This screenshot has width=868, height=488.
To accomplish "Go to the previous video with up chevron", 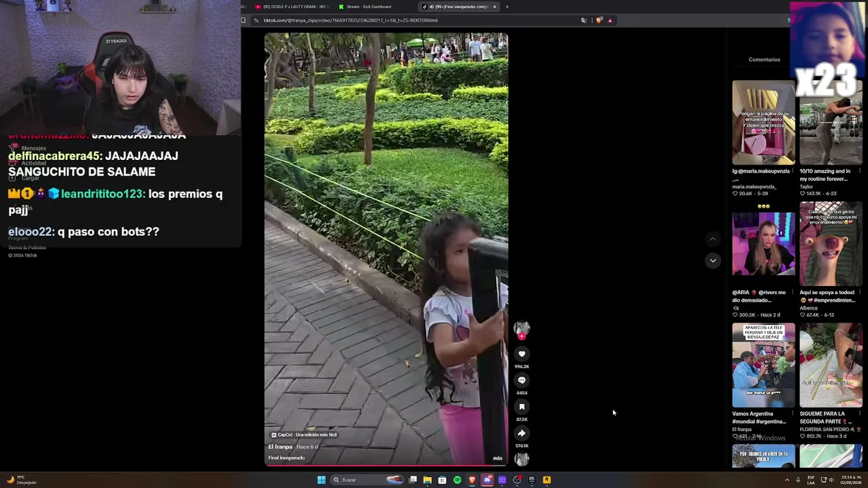I will (x=713, y=239).
